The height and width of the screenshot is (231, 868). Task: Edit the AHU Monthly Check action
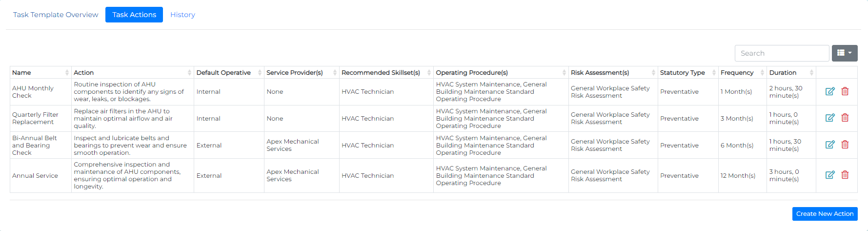coord(829,91)
